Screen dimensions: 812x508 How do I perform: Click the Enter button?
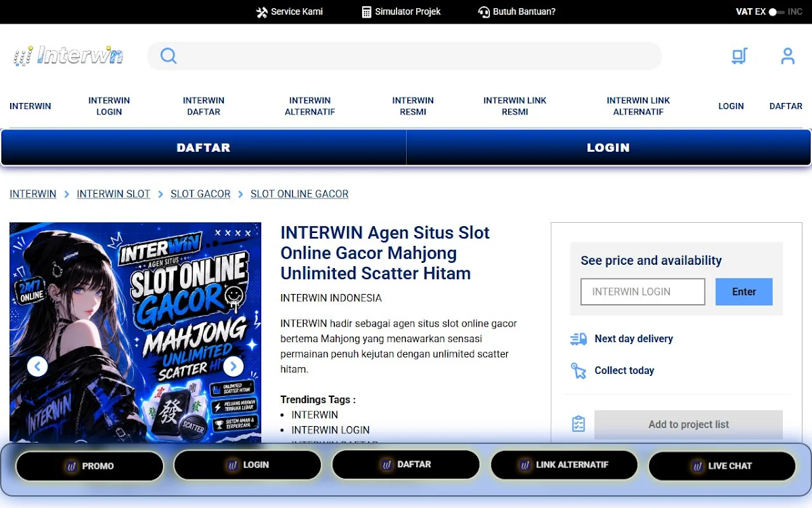(744, 292)
